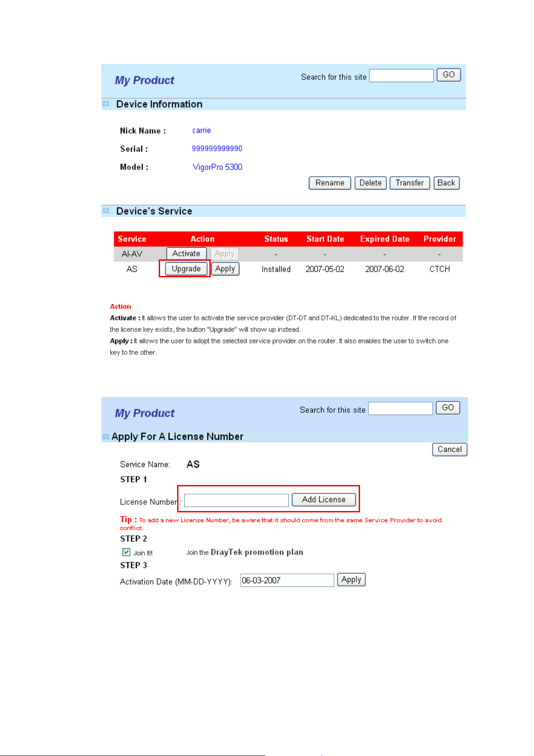Click the 'Device Information' section heading
Image resolution: width=534 pixels, height=756 pixels.
point(159,104)
